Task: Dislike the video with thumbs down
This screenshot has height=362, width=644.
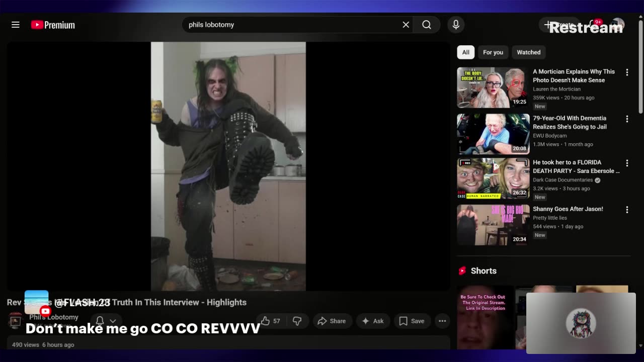Action: coord(297,321)
